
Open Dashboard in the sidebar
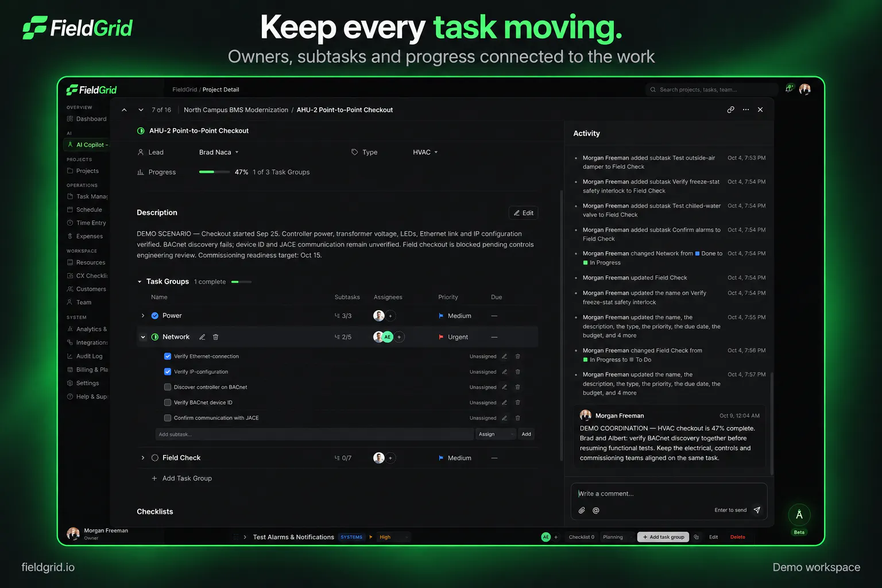pyautogui.click(x=87, y=119)
